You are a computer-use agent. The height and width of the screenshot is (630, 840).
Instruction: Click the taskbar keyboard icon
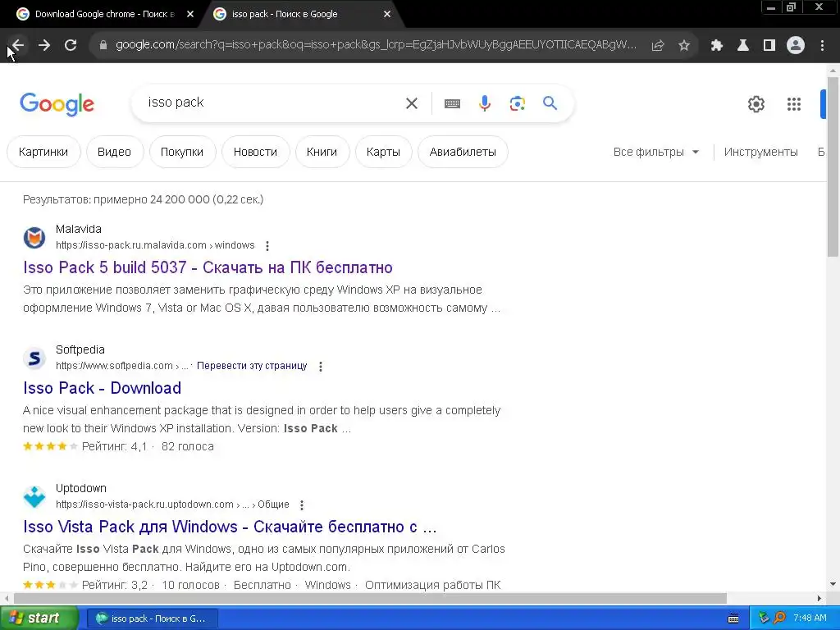[x=733, y=619]
